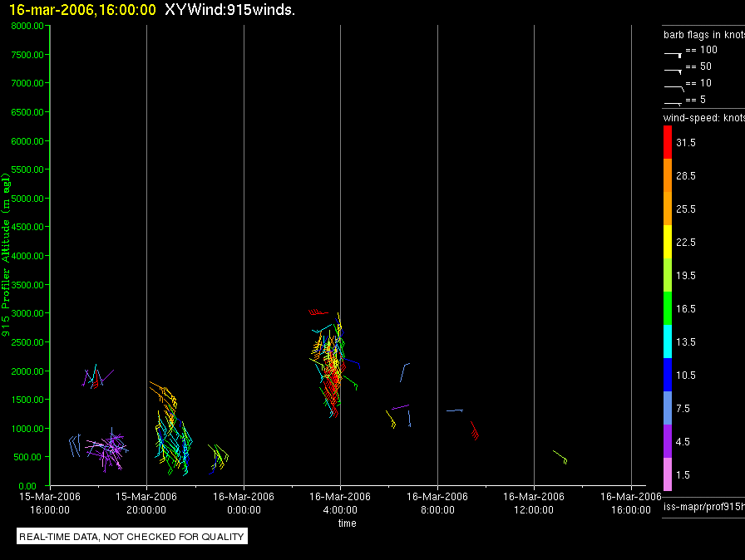Image resolution: width=745 pixels, height=560 pixels.
Task: Pick the yellow-green 19.5 knots swatch
Action: click(668, 275)
